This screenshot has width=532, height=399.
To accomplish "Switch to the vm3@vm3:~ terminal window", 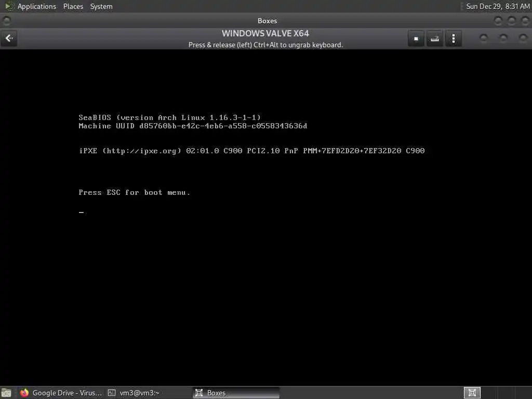I will tap(149, 393).
